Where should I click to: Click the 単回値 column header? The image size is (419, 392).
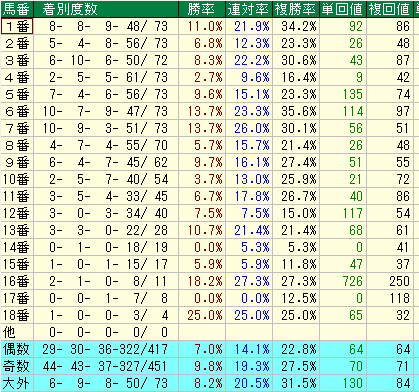(342, 9)
